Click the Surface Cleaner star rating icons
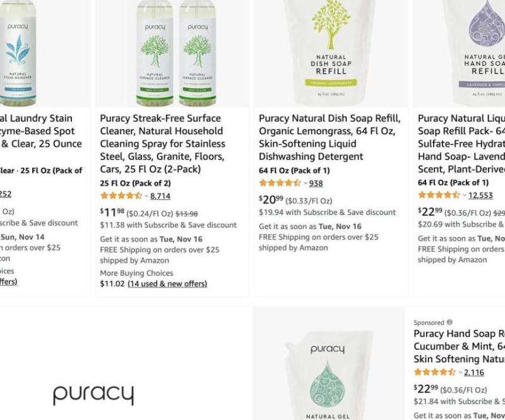The image size is (505, 420). pyautogui.click(x=121, y=195)
